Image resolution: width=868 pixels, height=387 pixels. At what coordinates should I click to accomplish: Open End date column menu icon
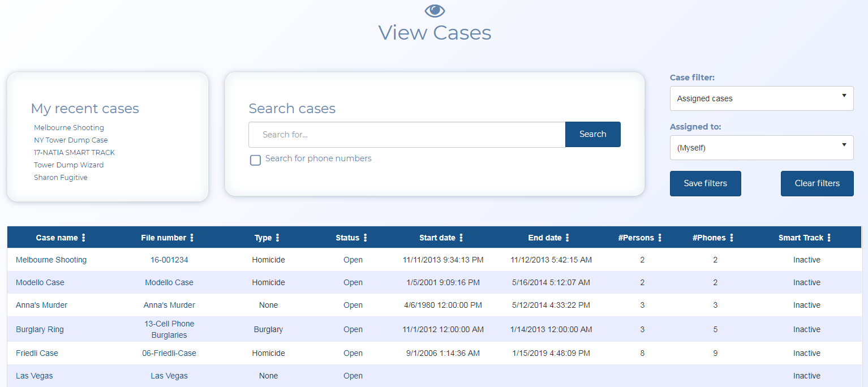(568, 238)
